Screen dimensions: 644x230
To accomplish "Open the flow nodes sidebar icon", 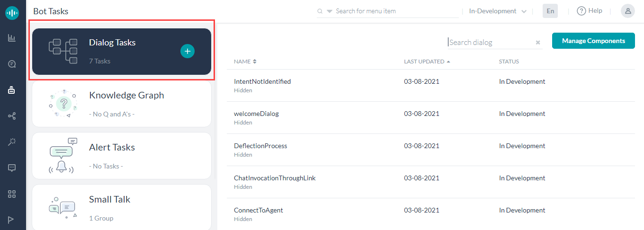I will tap(12, 116).
